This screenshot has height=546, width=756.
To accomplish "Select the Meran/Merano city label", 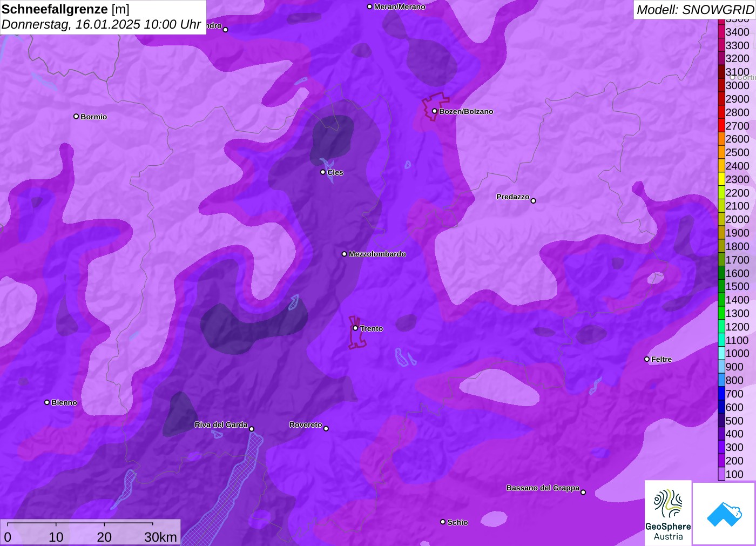I will point(400,6).
